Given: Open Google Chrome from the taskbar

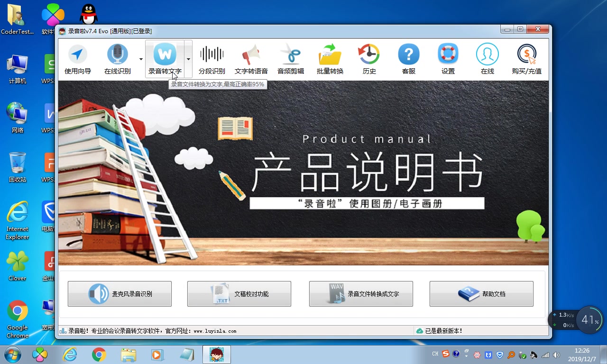Looking at the screenshot, I should coord(99,354).
